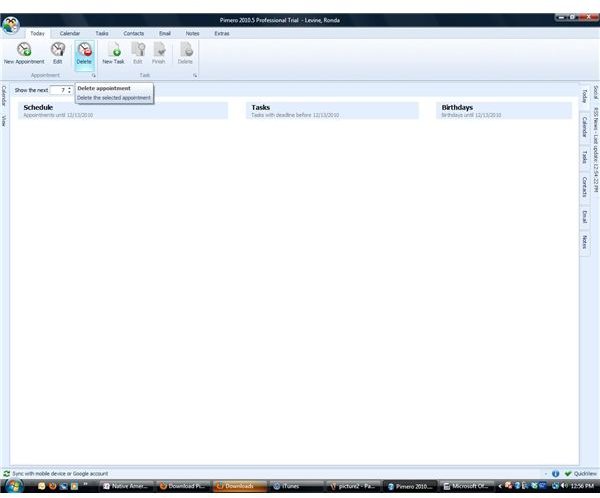Open the View panel on left edge
Image resolution: width=600 pixels, height=498 pixels.
(4, 121)
